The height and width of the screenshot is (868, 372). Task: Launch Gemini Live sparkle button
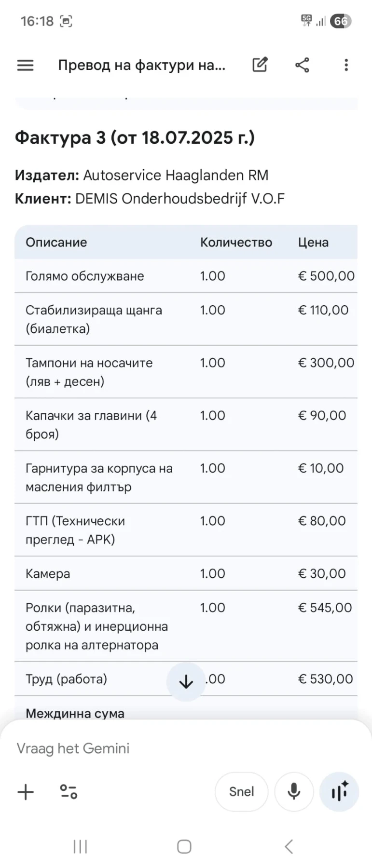339,792
